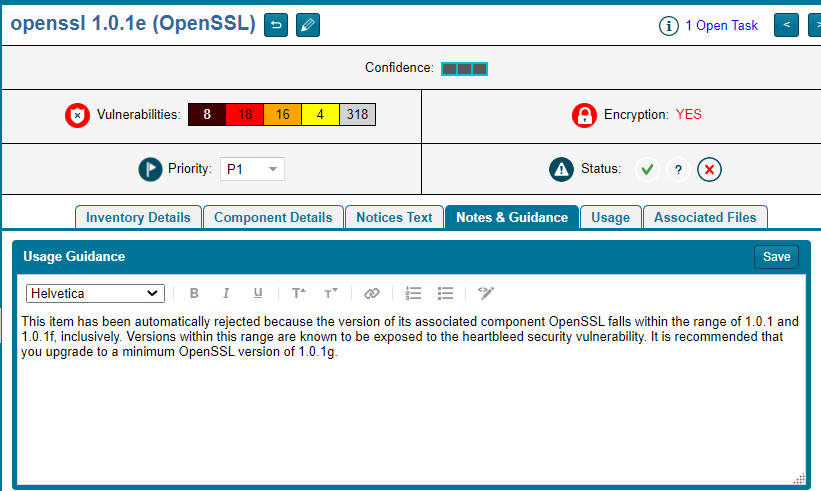This screenshot has height=491, width=821.
Task: Click the Vulnerabilities red shield icon
Action: tap(77, 115)
